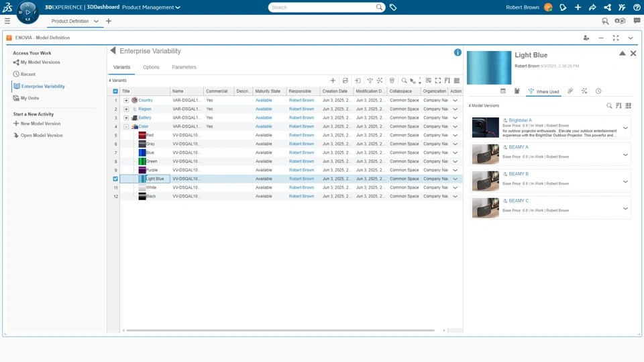This screenshot has height=362, width=644.
Task: Click the import arrow-into-box toolbar icon
Action: click(x=358, y=81)
